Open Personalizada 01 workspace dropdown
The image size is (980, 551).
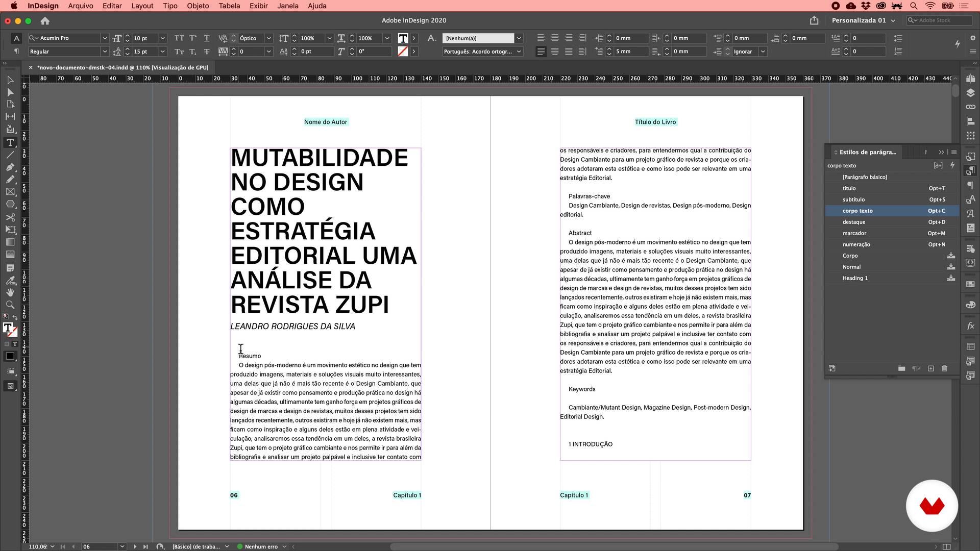[x=864, y=20]
